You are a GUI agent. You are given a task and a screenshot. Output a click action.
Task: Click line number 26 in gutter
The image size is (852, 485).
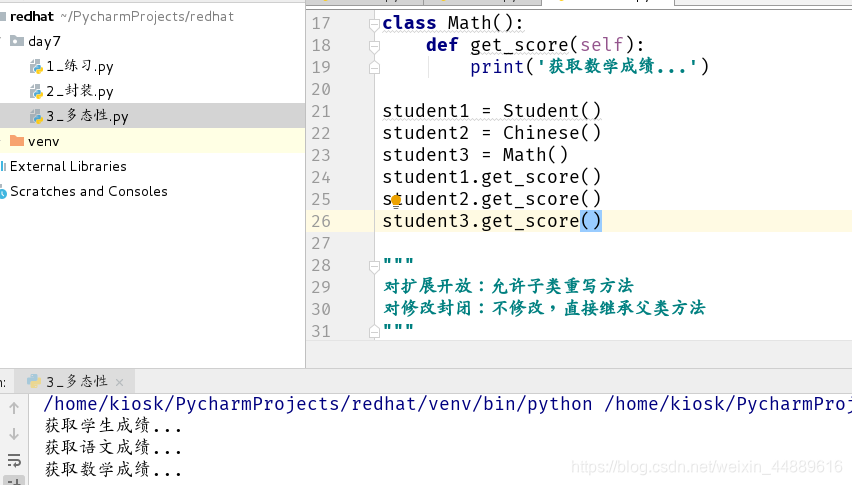tap(321, 221)
